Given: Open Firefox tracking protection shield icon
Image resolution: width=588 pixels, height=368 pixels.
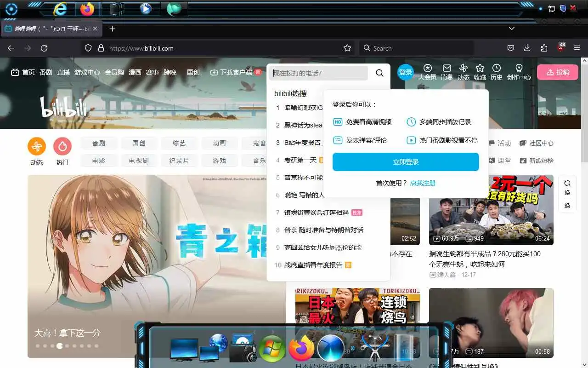Looking at the screenshot, I should click(x=89, y=48).
